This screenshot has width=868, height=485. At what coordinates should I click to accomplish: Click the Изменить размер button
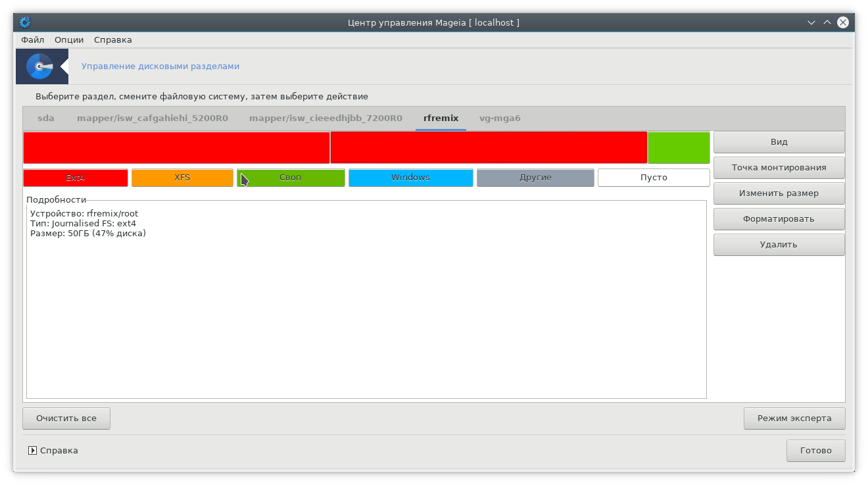tap(779, 193)
